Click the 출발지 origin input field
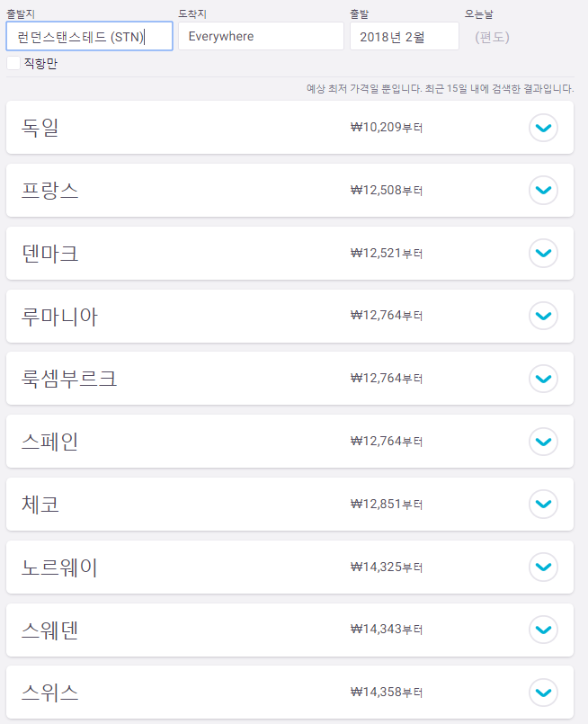The height and width of the screenshot is (724, 588). [89, 37]
